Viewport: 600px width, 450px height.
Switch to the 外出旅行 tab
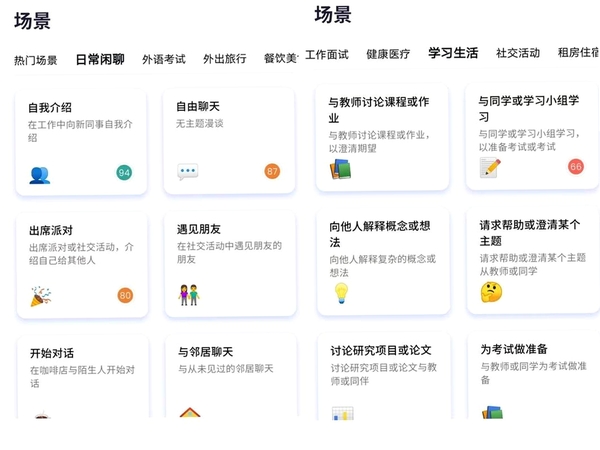[x=225, y=59]
